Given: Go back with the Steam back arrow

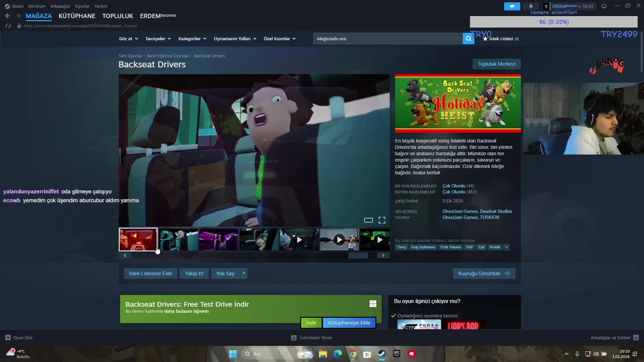Looking at the screenshot, I should point(8,16).
